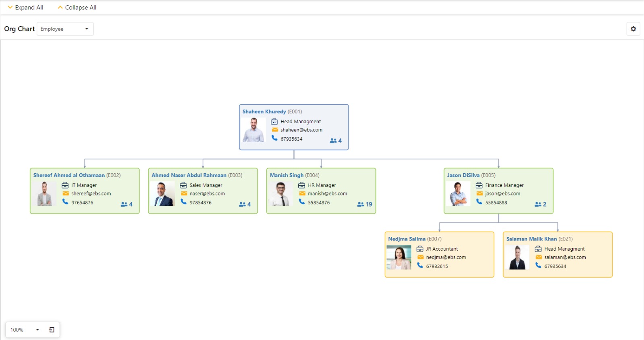Click the envelope icon next to salaman@ebs.com
This screenshot has height=340, width=644.
[539, 257]
